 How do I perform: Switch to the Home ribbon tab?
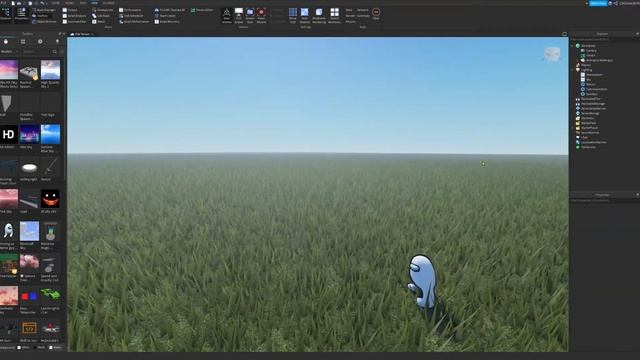55,3
